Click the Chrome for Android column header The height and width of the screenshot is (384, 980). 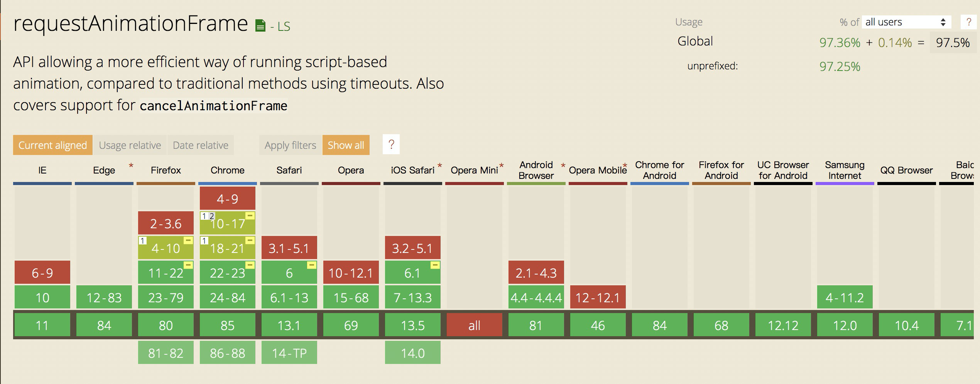[x=660, y=170]
